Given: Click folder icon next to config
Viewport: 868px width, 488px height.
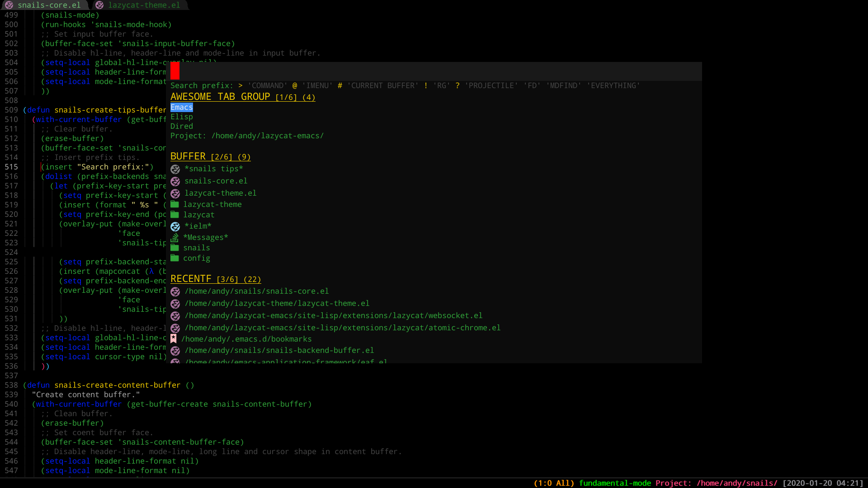Looking at the screenshot, I should 175,258.
